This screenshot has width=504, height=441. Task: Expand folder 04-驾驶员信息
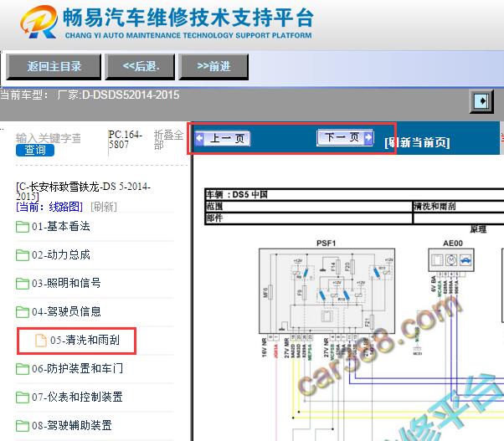[66, 311]
